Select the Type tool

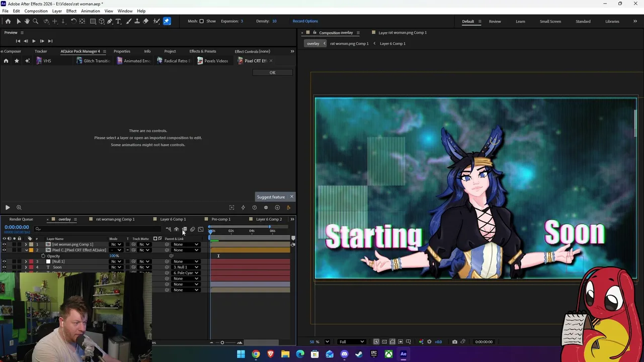(118, 21)
